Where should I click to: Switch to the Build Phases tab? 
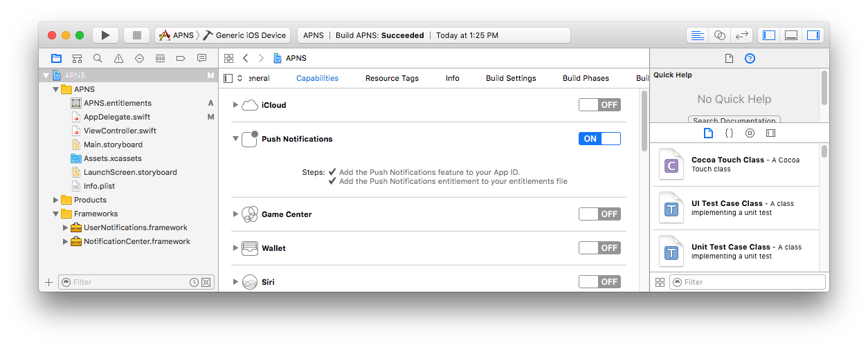coord(586,78)
